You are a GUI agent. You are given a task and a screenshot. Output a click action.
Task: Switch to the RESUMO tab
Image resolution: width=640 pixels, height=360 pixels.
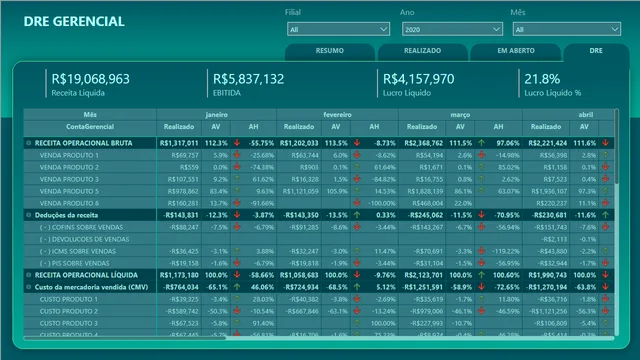tap(330, 51)
